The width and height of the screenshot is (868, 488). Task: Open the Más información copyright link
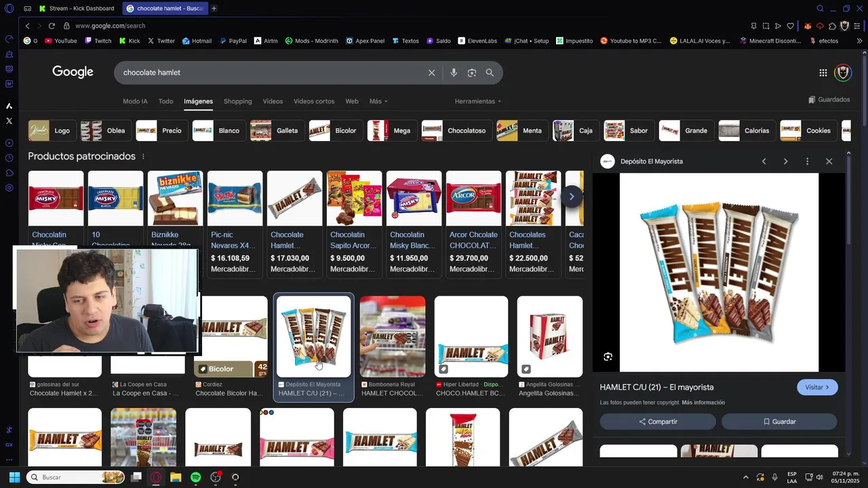pyautogui.click(x=703, y=403)
